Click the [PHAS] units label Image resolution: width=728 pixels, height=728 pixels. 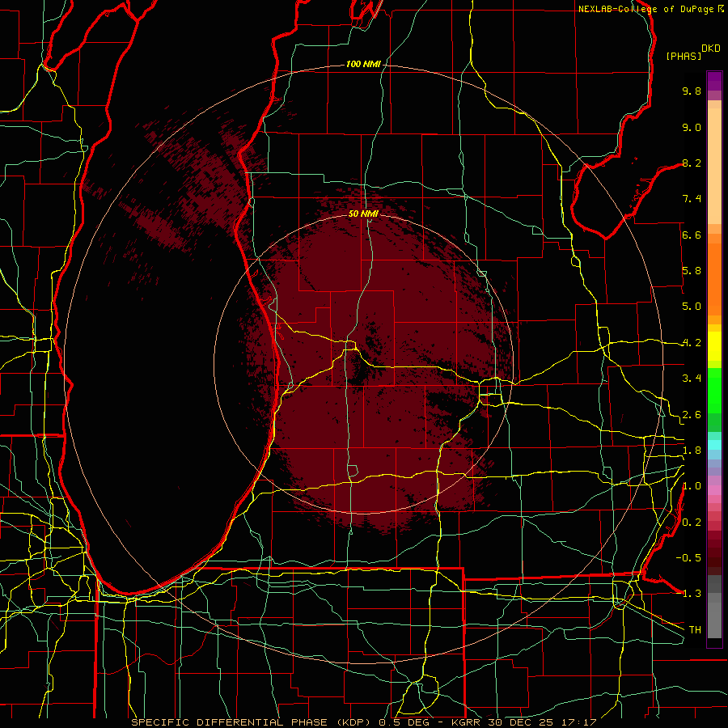click(x=684, y=57)
